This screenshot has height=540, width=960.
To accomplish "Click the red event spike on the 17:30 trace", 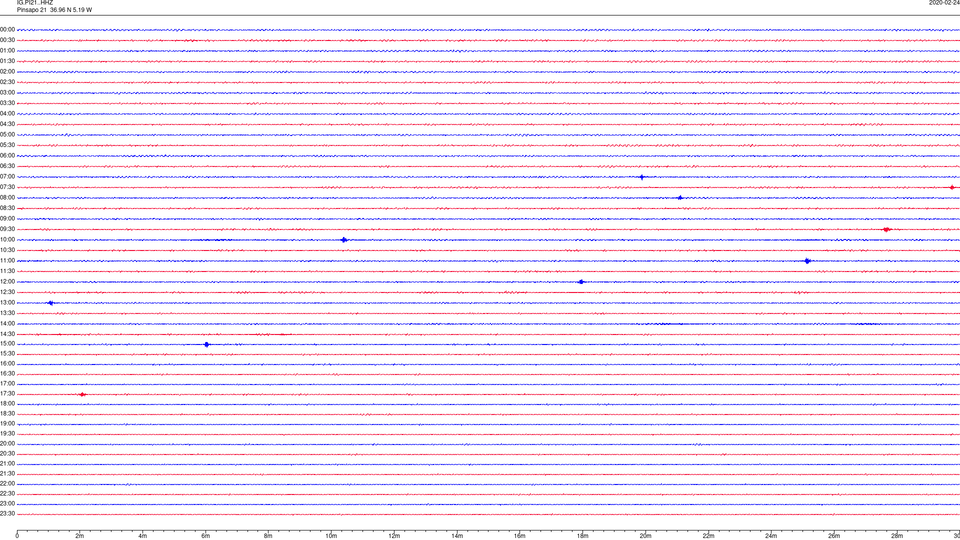I will tap(83, 394).
